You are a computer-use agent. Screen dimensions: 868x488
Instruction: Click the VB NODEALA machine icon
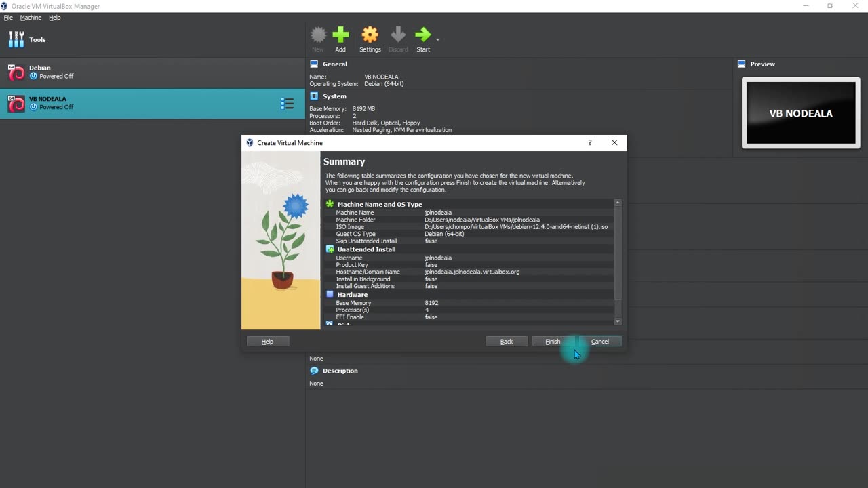point(16,103)
